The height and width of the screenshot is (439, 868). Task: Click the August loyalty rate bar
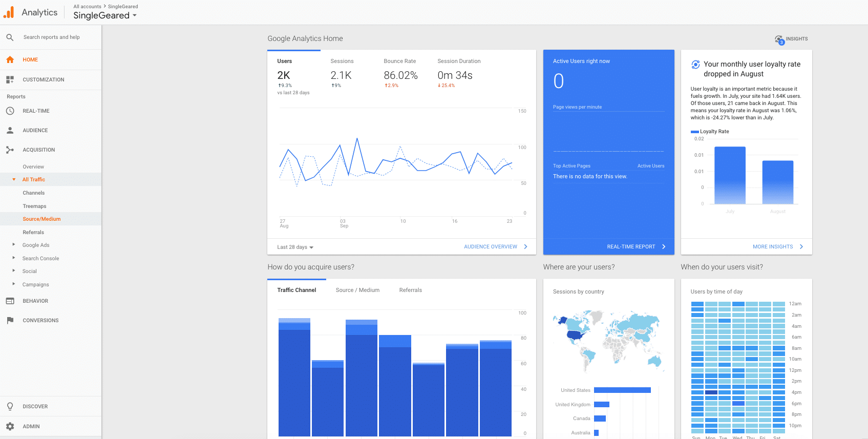pyautogui.click(x=778, y=182)
